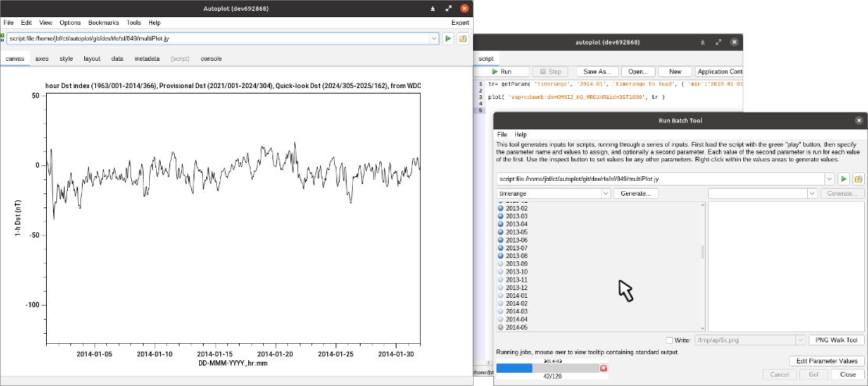Switch to the canvas tab
The height and width of the screenshot is (386, 868).
(x=15, y=58)
